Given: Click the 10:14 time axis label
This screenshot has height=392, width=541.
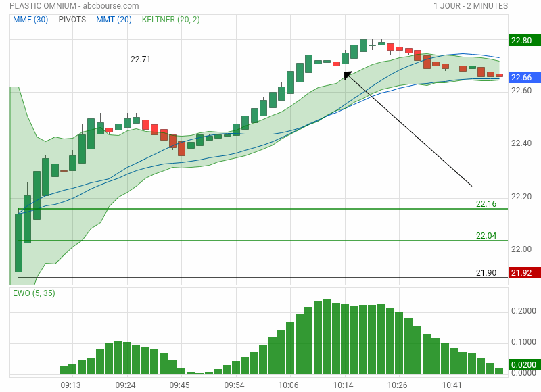Looking at the screenshot, I should pyautogui.click(x=343, y=385).
